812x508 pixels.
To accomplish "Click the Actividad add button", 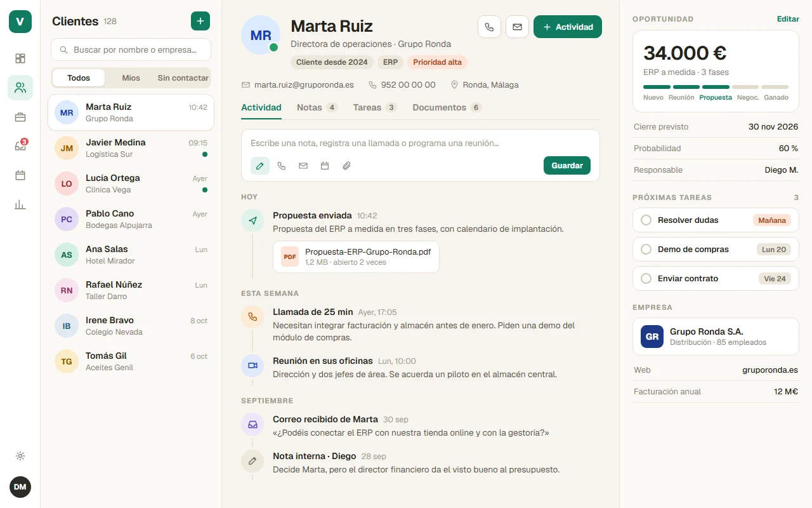I will [568, 27].
